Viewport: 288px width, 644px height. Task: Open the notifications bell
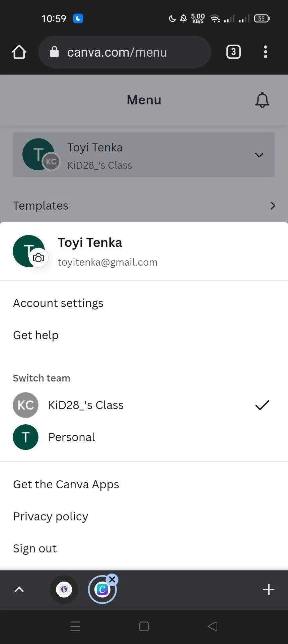point(262,100)
